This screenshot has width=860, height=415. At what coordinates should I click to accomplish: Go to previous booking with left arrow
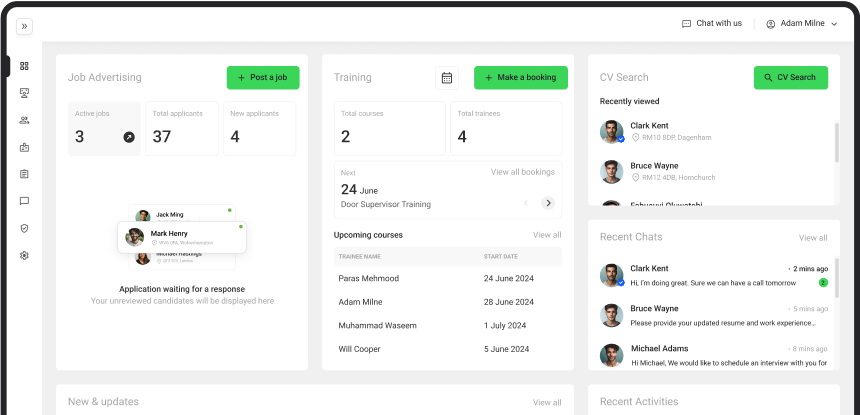[x=526, y=203]
